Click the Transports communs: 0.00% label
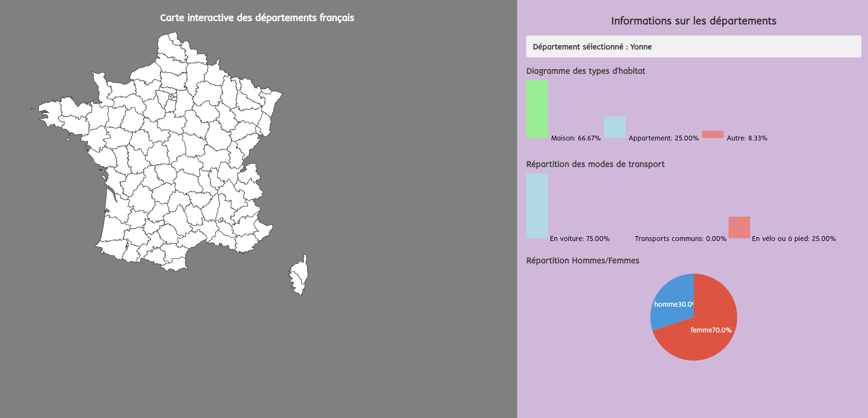 coord(680,239)
